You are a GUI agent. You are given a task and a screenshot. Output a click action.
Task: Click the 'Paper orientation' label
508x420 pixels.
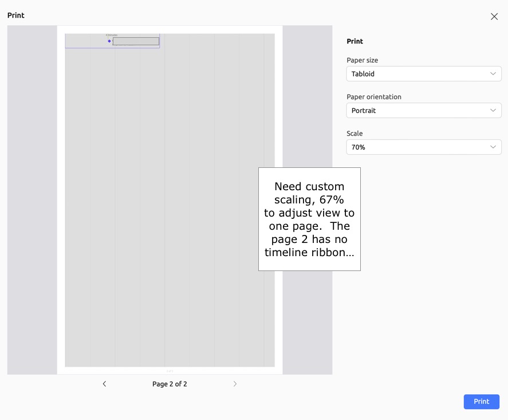374,97
